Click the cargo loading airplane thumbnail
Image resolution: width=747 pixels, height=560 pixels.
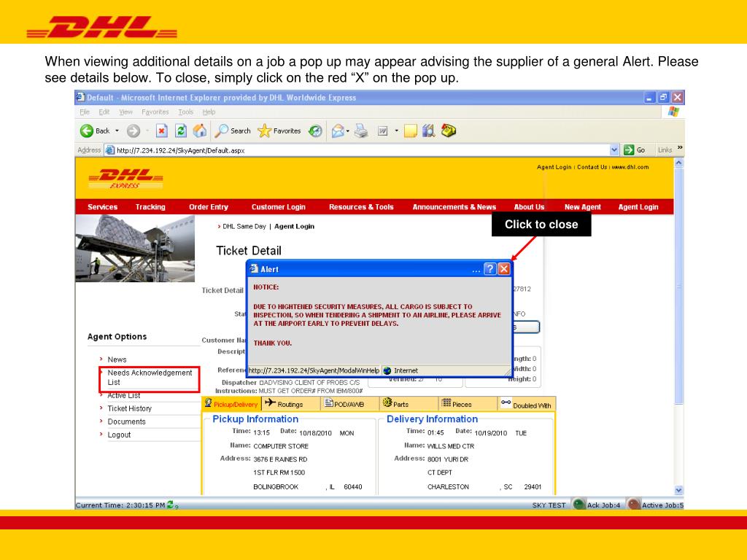135,248
